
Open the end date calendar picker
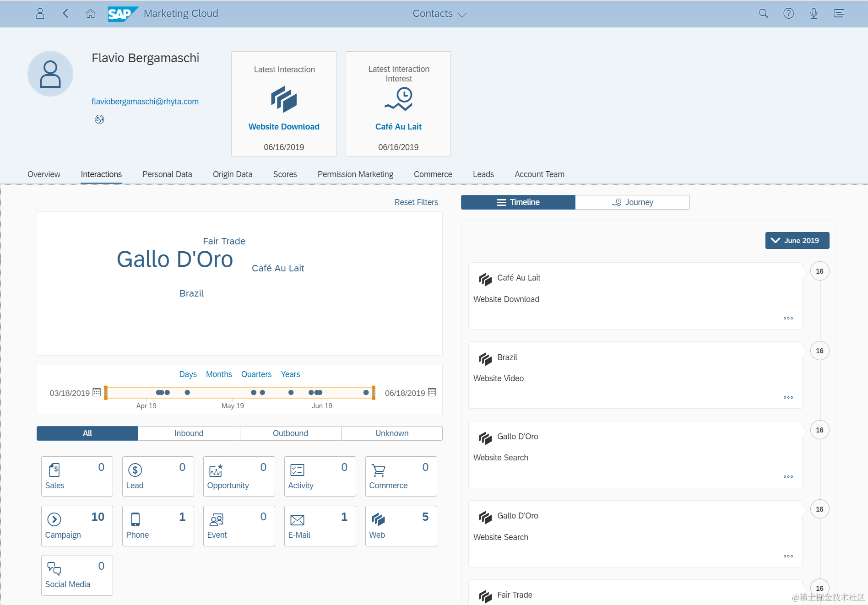tap(432, 392)
